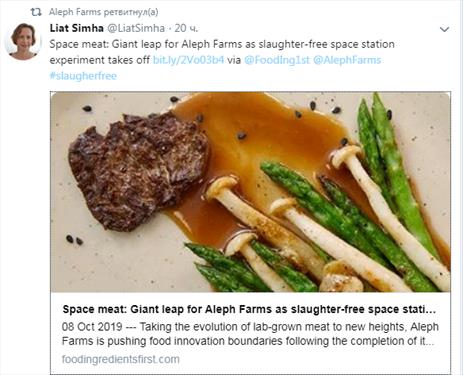Viewport: 463px width, 375px height.
Task: Open the '08 Oct 2019' article description
Action: point(250,334)
